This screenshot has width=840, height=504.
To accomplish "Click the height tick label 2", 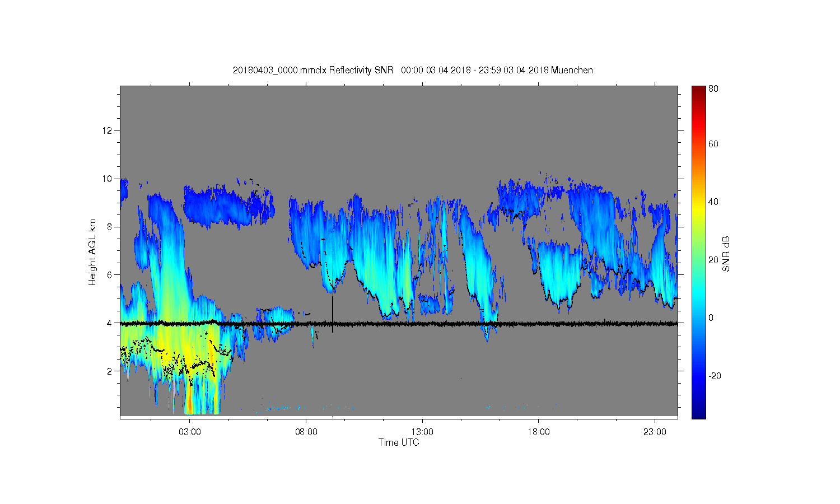I will pyautogui.click(x=110, y=371).
